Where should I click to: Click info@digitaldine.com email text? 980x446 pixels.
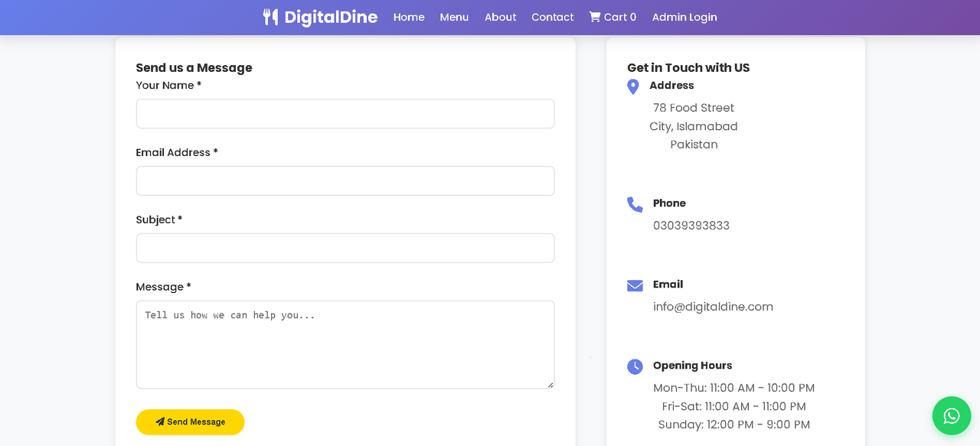click(x=713, y=307)
